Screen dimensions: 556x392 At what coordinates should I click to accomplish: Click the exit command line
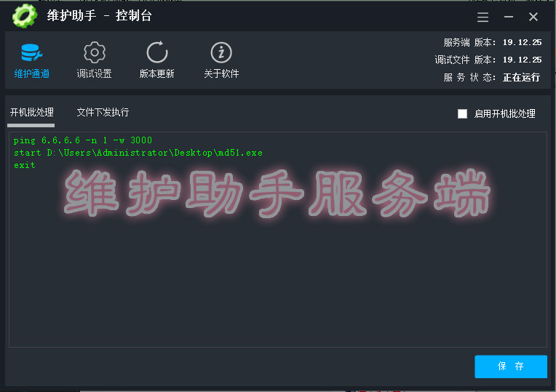[x=25, y=165]
